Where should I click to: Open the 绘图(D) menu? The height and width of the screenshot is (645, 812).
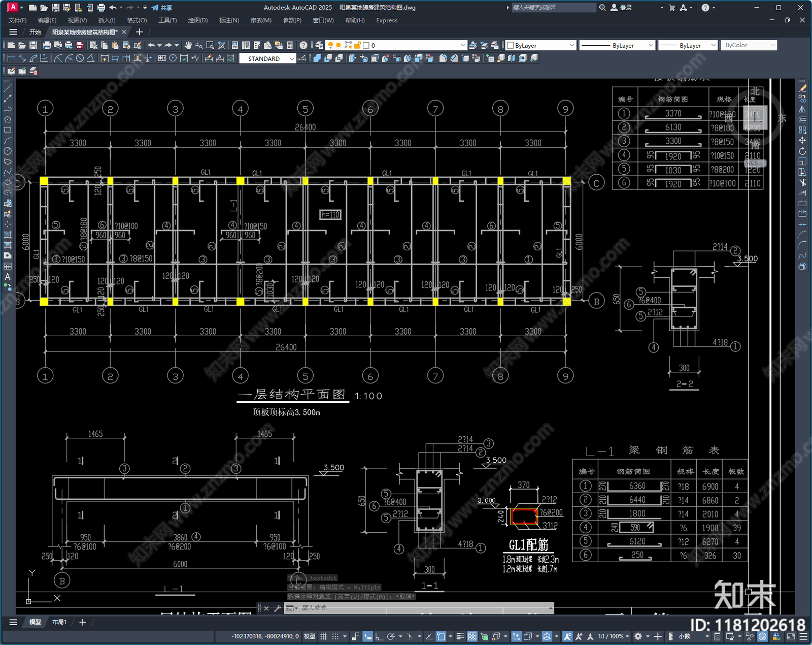[198, 20]
